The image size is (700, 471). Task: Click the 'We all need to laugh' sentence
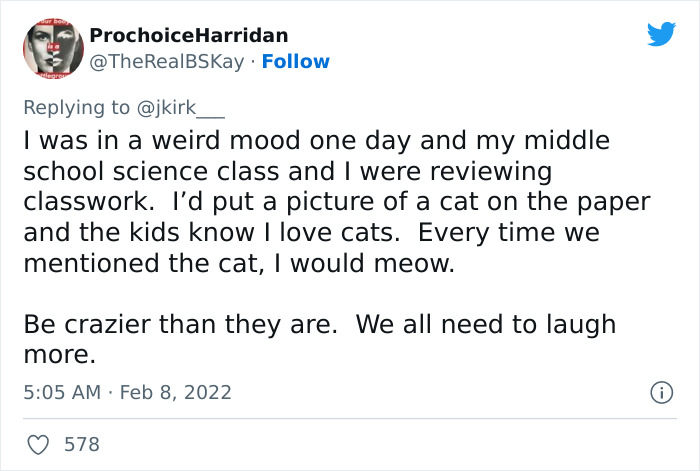pos(486,325)
